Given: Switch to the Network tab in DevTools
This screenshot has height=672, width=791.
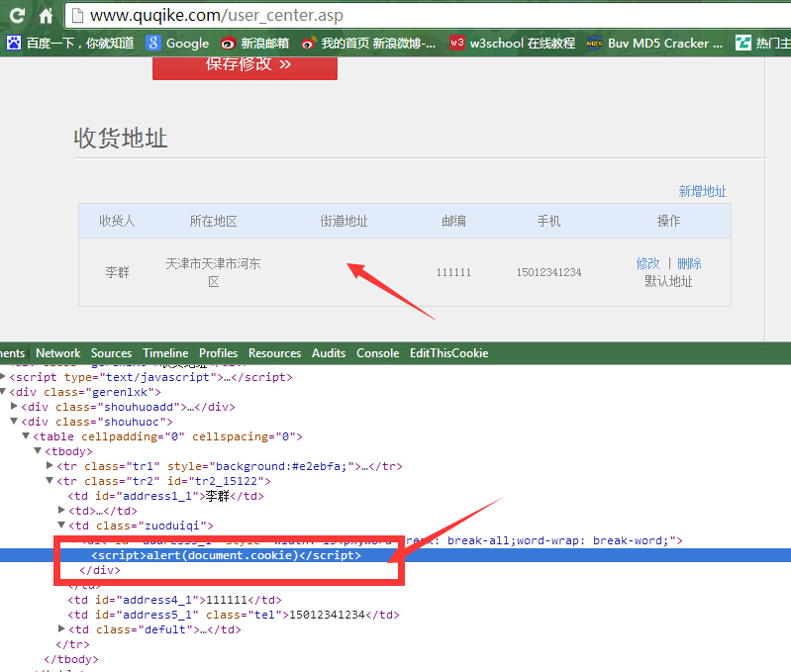Looking at the screenshot, I should click(x=58, y=353).
